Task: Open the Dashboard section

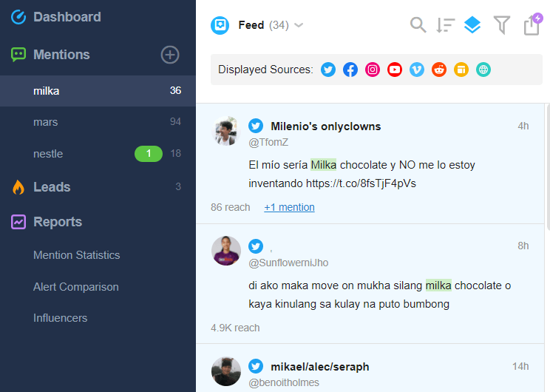Action: pyautogui.click(x=67, y=17)
